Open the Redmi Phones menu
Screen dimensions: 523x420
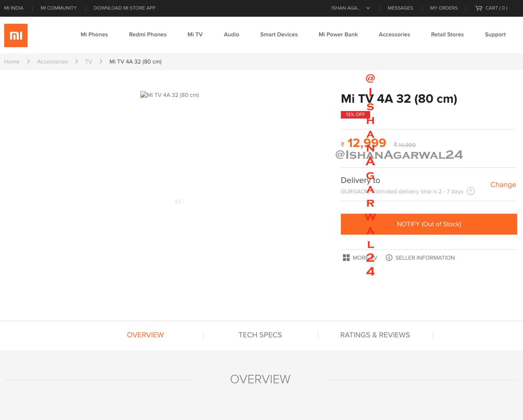pyautogui.click(x=148, y=34)
